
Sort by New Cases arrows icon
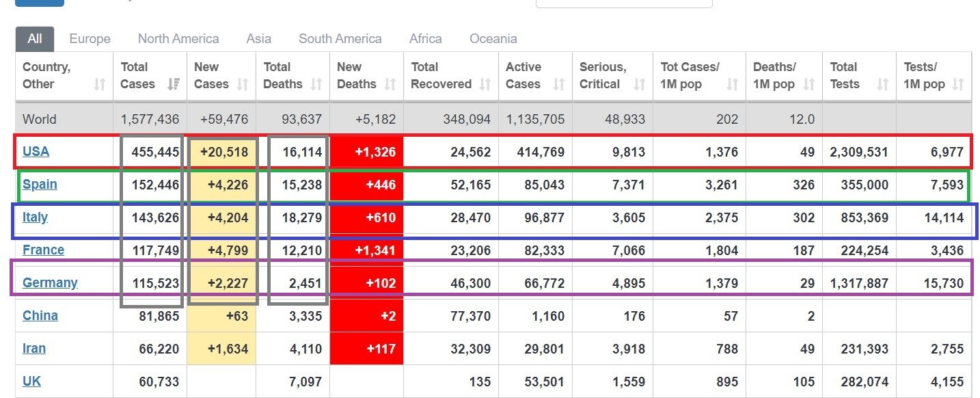pyautogui.click(x=243, y=84)
